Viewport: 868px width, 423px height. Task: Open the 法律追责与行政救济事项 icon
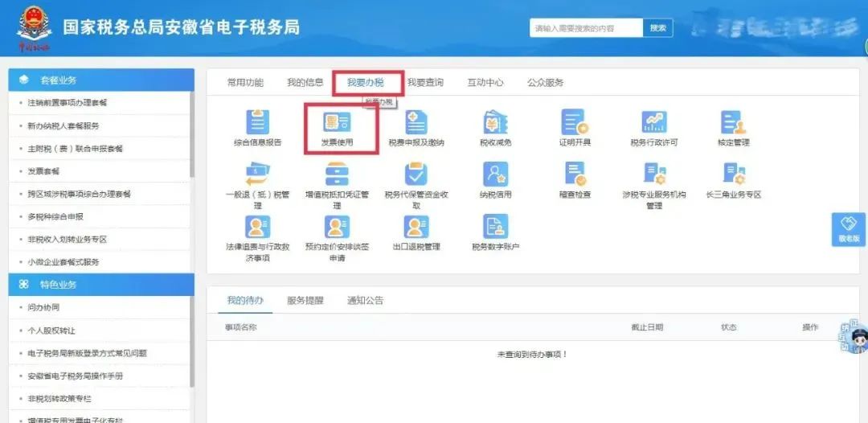point(257,227)
